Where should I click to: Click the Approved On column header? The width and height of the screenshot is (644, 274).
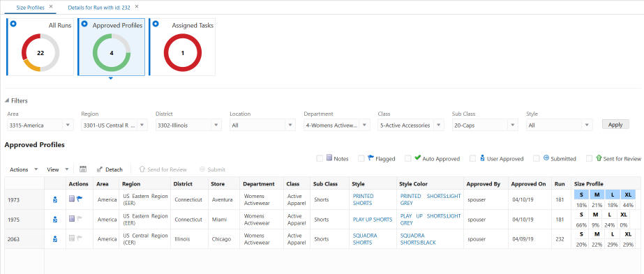[x=529, y=184]
